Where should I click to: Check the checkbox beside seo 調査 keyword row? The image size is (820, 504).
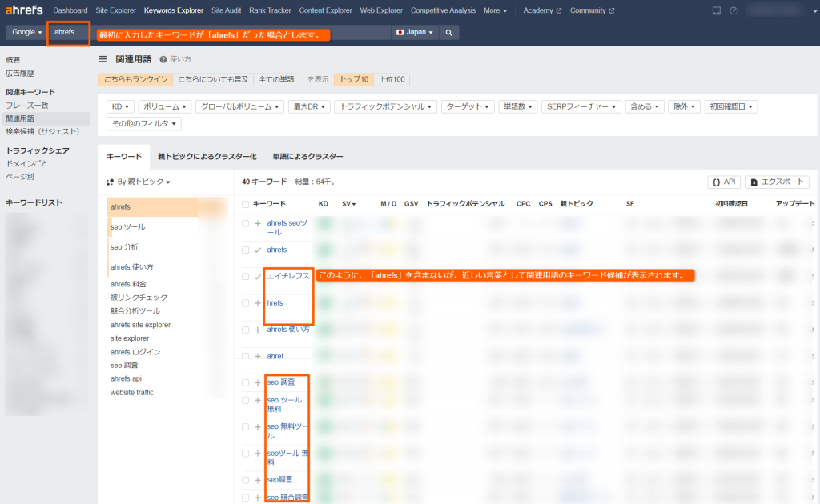pos(246,382)
